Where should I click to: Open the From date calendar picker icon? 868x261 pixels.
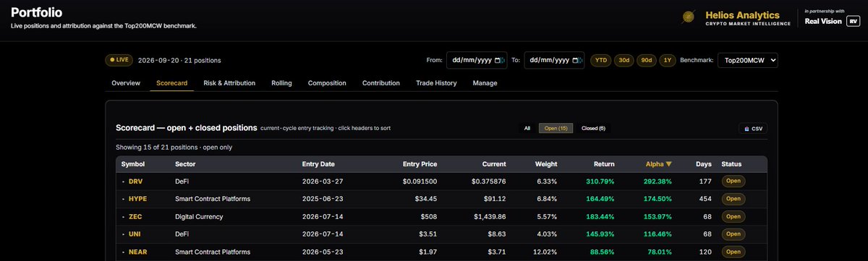coord(498,60)
